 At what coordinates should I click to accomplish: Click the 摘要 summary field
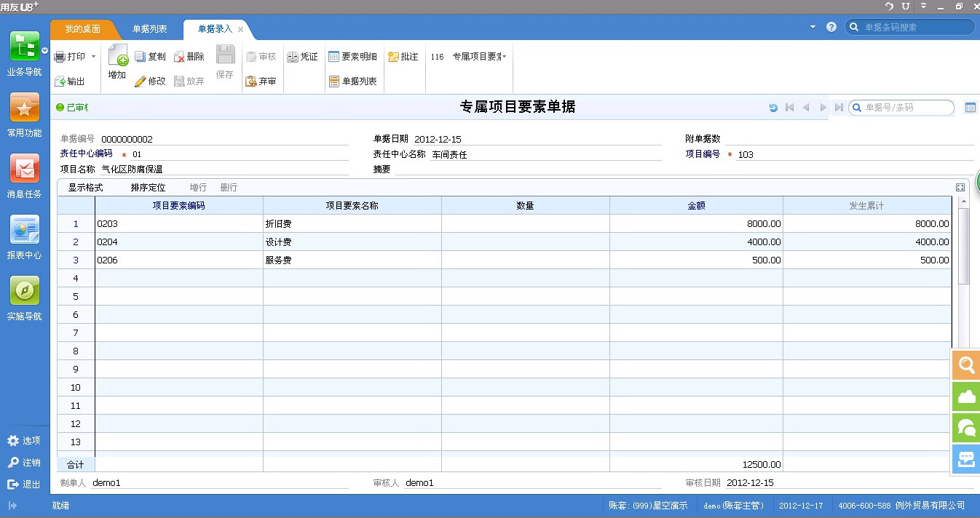[x=684, y=170]
